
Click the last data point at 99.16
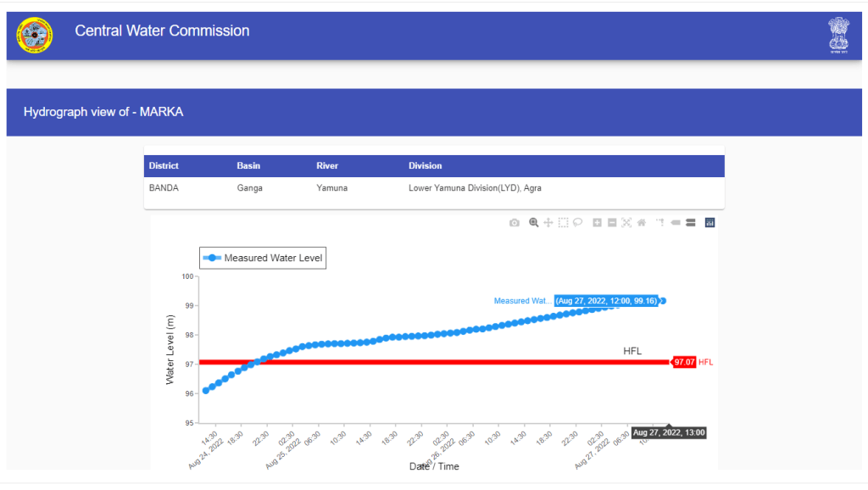[x=662, y=300]
